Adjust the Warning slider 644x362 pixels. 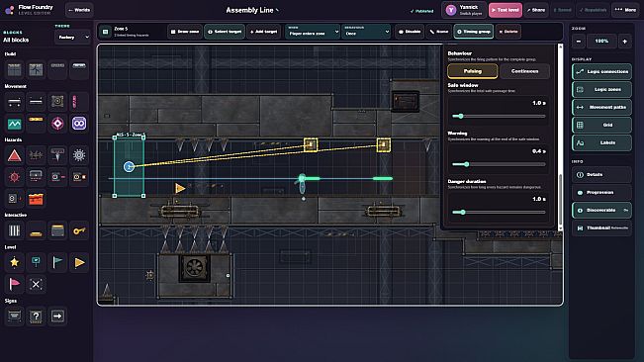(x=499, y=164)
